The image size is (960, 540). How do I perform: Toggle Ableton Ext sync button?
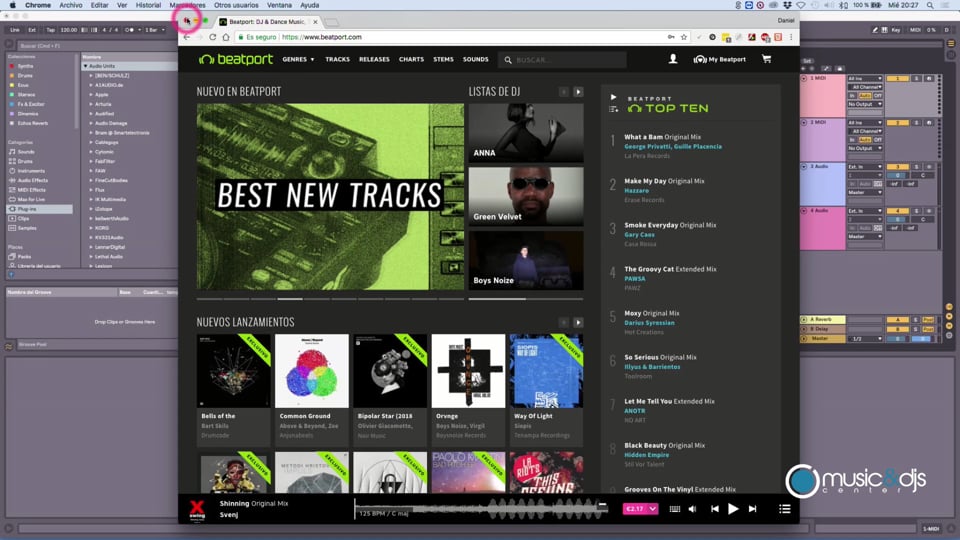tap(32, 29)
